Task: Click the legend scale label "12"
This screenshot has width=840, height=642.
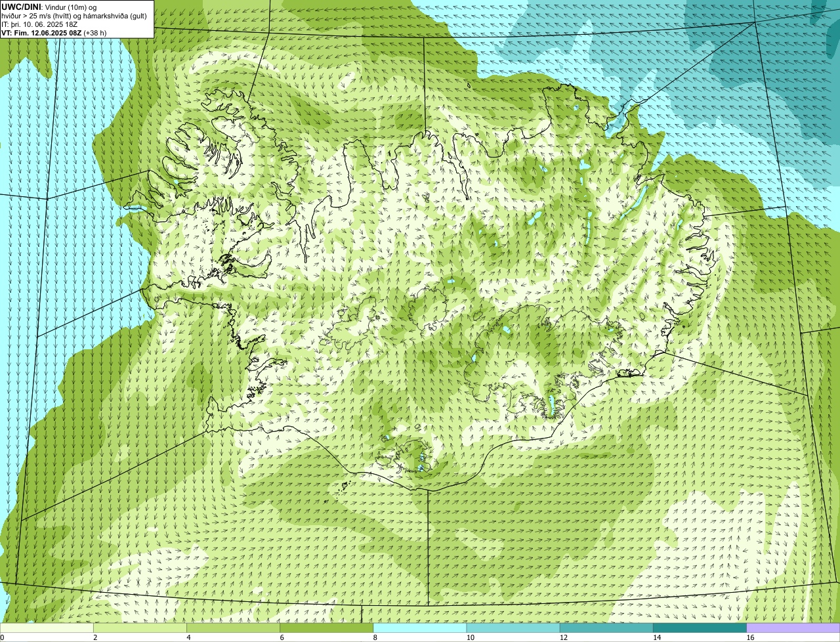Action: coord(563,637)
